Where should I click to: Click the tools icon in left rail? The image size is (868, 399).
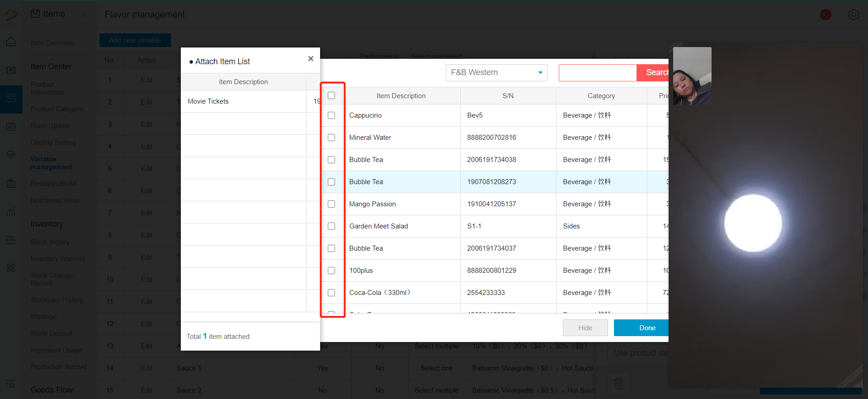11,268
